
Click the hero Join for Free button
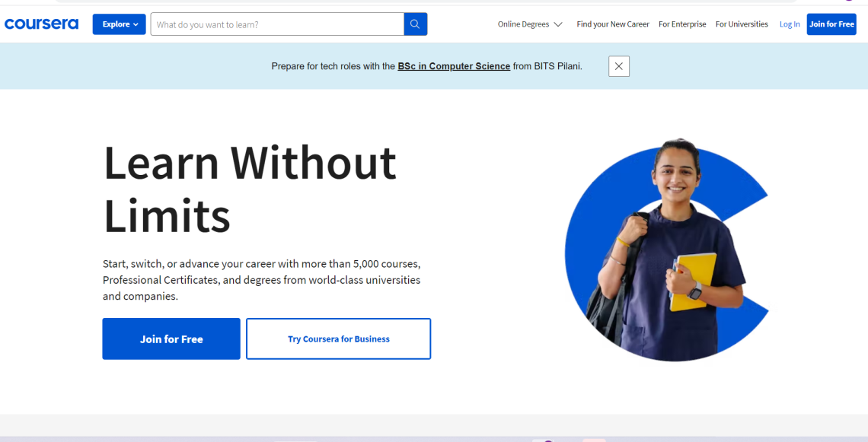click(x=171, y=339)
